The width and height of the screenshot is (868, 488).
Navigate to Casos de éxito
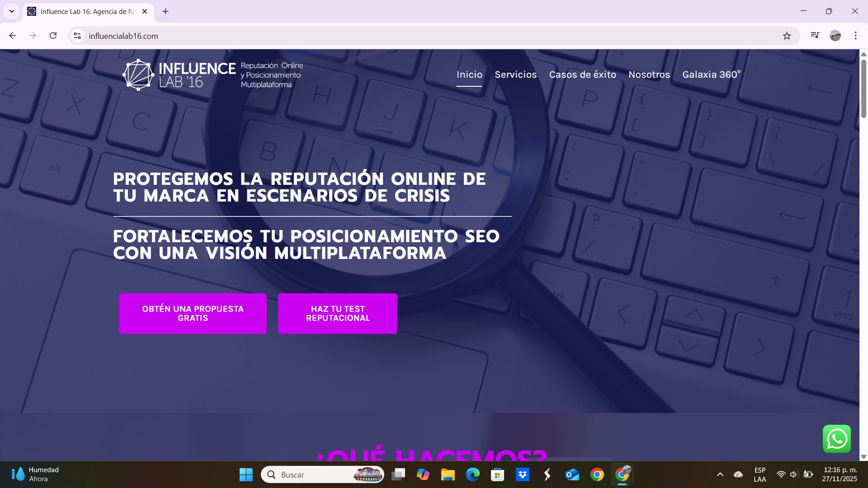point(582,75)
